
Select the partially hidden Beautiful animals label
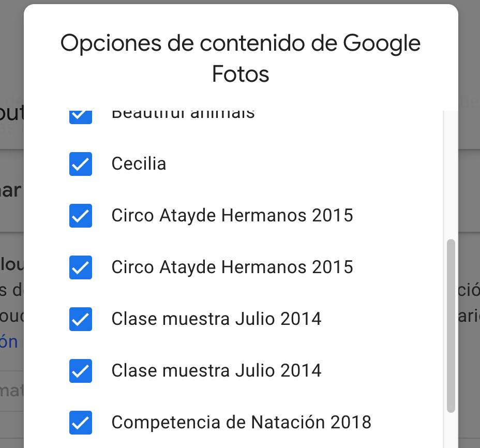pos(183,114)
